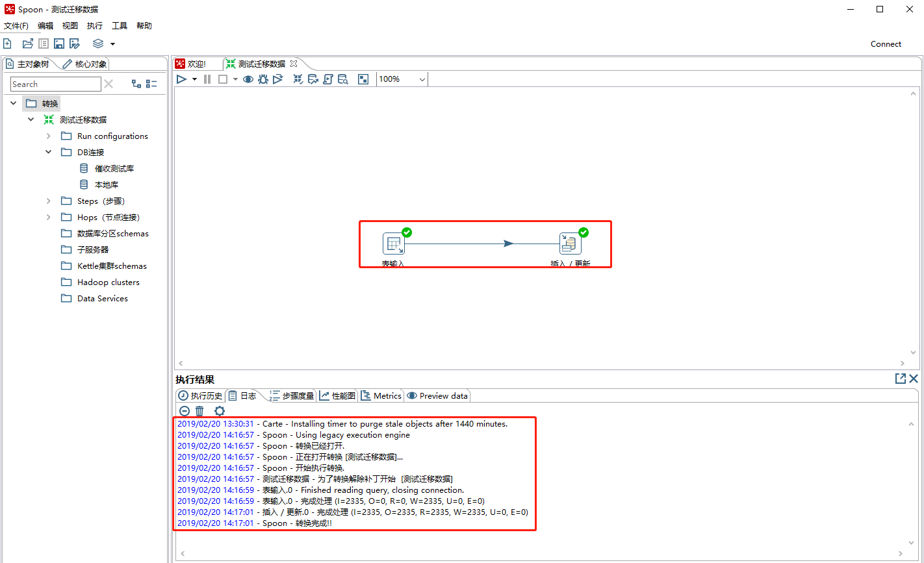The height and width of the screenshot is (563, 924).
Task: Replay the transformation icon
Action: tap(278, 79)
